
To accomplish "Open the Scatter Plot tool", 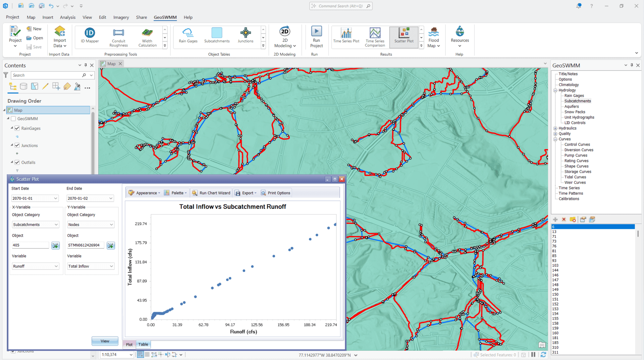I will (404, 37).
